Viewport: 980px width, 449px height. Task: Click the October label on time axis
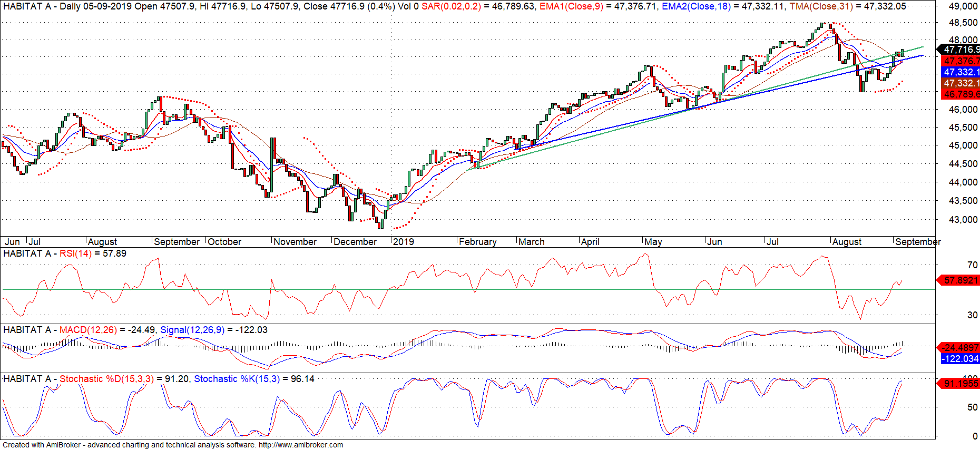[224, 242]
